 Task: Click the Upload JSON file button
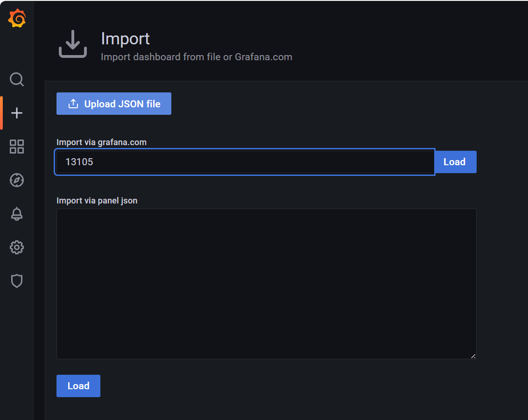(114, 104)
